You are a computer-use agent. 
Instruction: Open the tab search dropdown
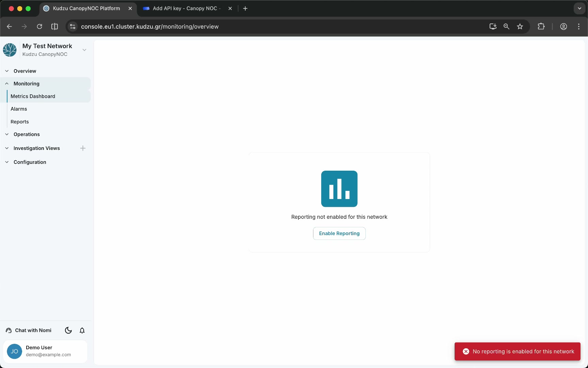tap(579, 9)
